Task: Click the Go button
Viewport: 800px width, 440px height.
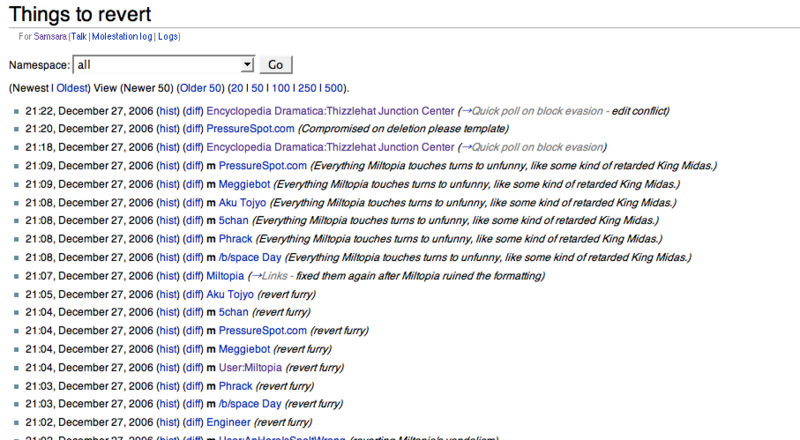Action: [x=276, y=64]
